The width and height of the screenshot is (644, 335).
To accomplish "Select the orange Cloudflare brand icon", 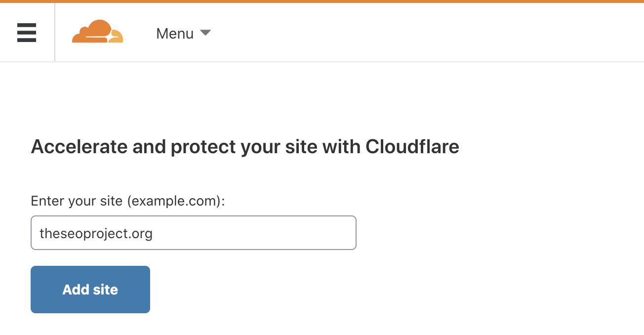I will pyautogui.click(x=97, y=33).
